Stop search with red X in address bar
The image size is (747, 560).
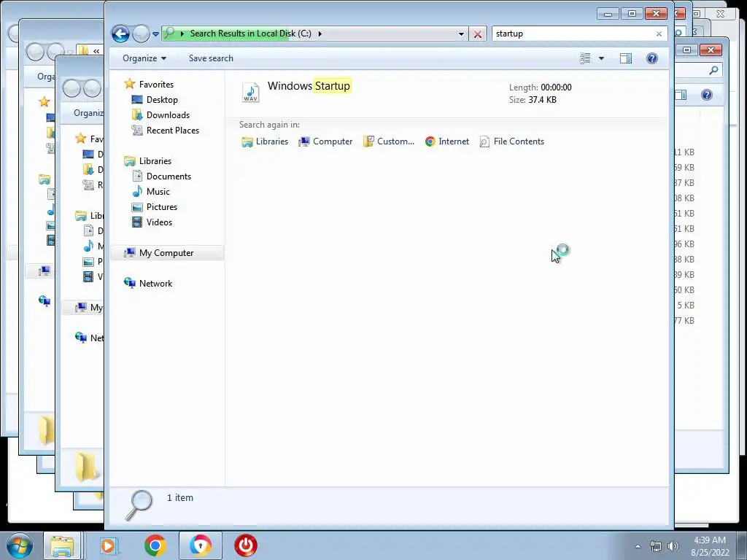pyautogui.click(x=477, y=34)
